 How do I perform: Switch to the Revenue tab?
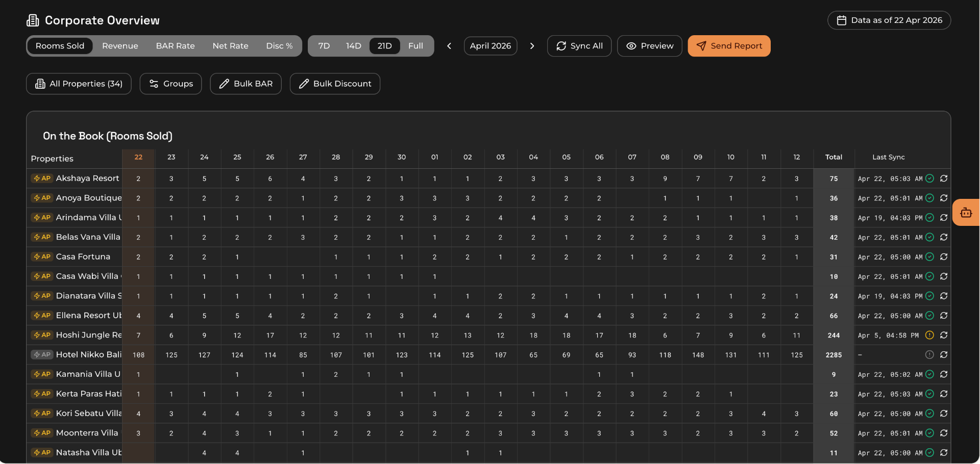120,46
